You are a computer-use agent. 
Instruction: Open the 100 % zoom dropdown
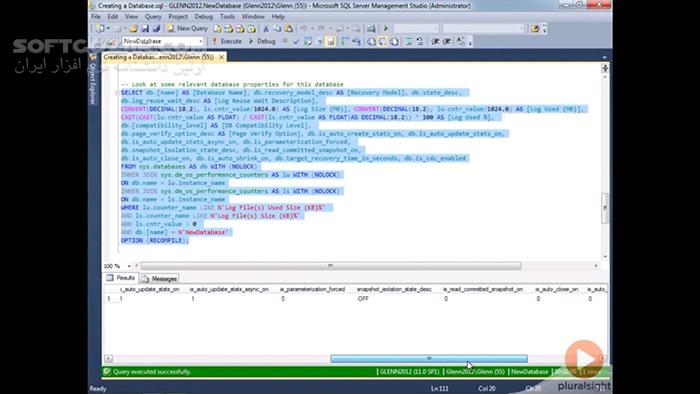click(129, 266)
